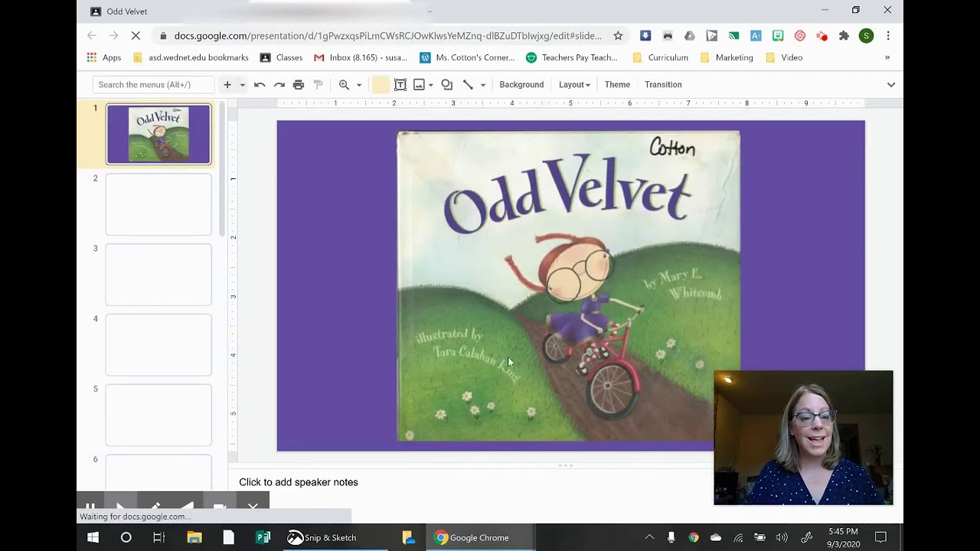Click to add speaker notes
This screenshot has height=551, width=980.
[299, 482]
